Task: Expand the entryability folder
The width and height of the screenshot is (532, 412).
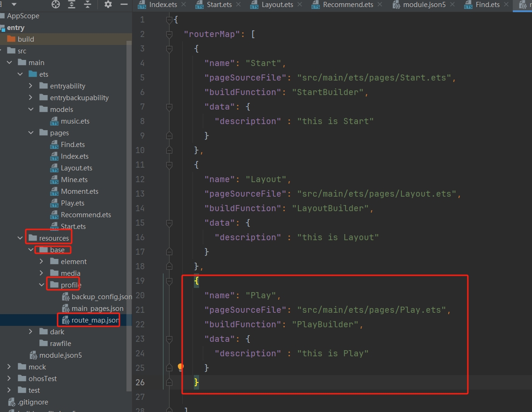Action: [30, 86]
